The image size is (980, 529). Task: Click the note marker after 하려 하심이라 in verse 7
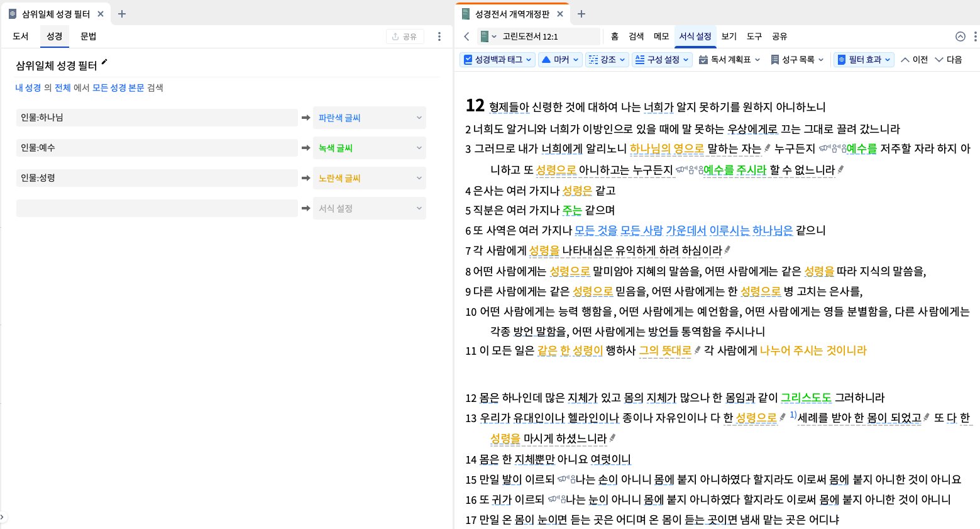click(727, 250)
